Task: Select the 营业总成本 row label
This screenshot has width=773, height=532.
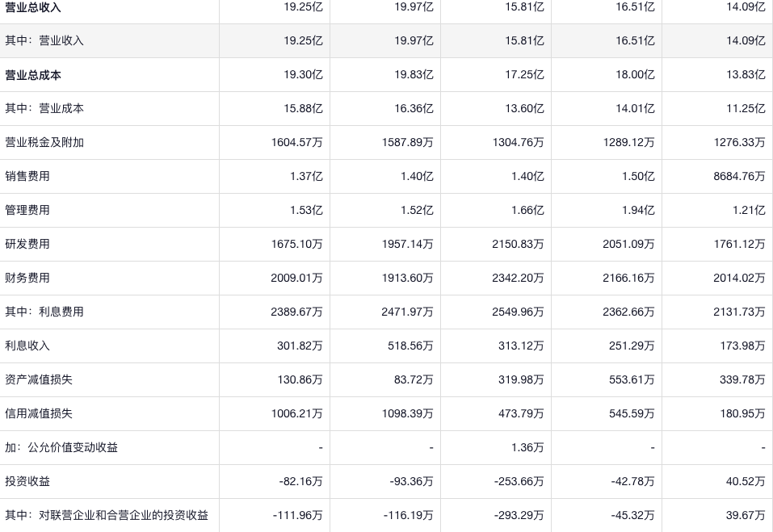Action: point(33,74)
